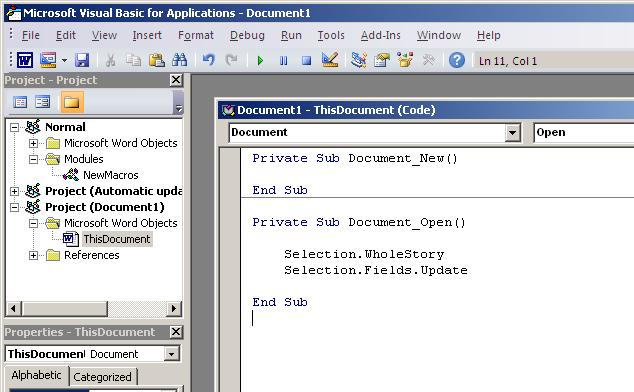The height and width of the screenshot is (392, 634).
Task: Click Project tree left scroll arrow
Action: point(13,309)
